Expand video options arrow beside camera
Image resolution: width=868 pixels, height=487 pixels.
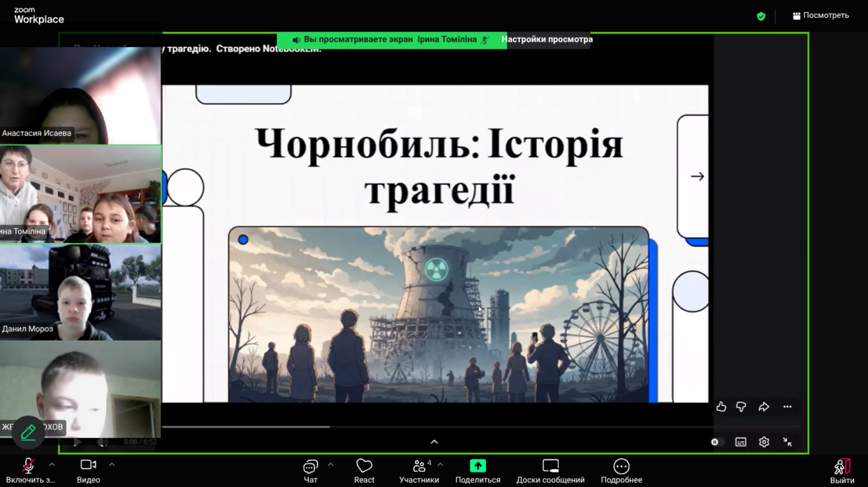[112, 465]
